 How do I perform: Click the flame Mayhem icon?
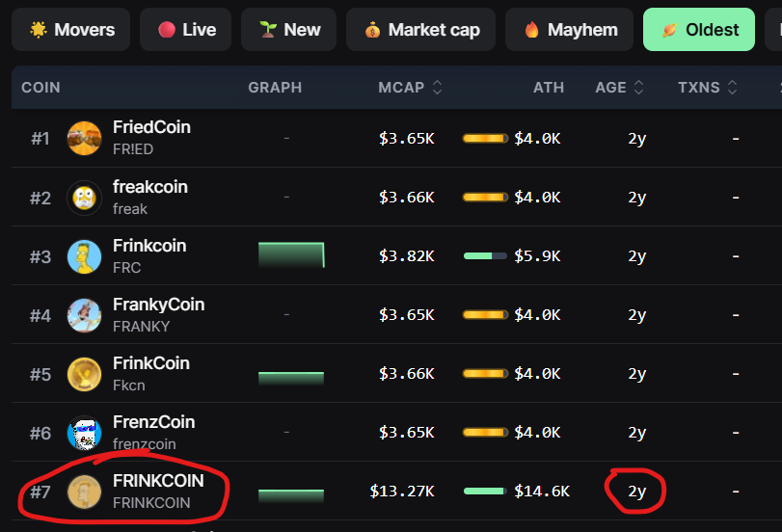tap(532, 30)
